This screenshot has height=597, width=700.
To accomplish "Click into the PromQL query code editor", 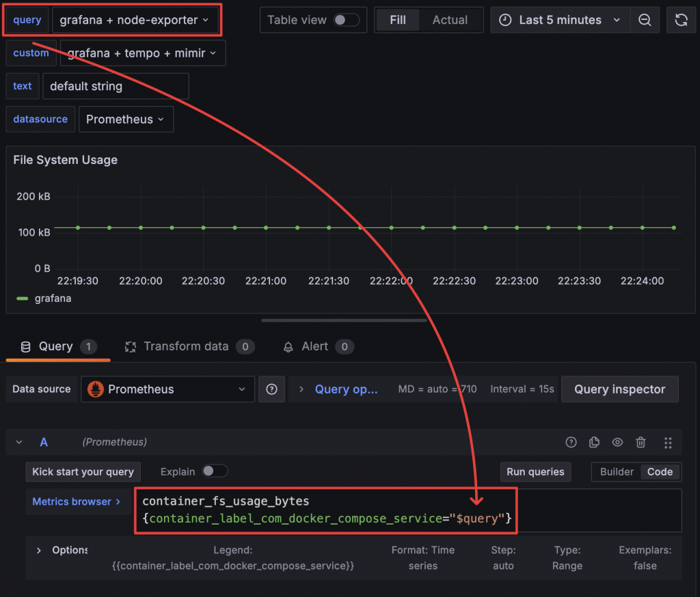I will (408, 510).
